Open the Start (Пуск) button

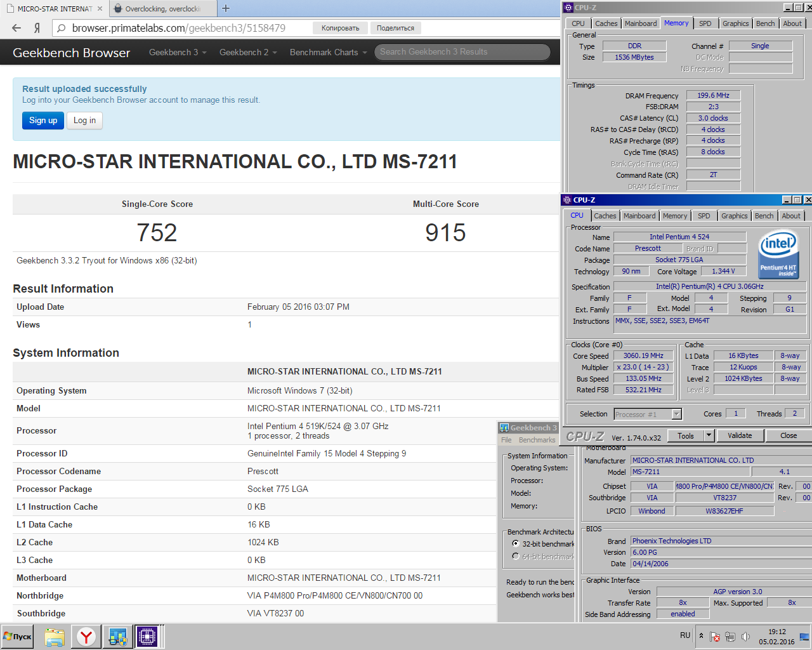(18, 637)
